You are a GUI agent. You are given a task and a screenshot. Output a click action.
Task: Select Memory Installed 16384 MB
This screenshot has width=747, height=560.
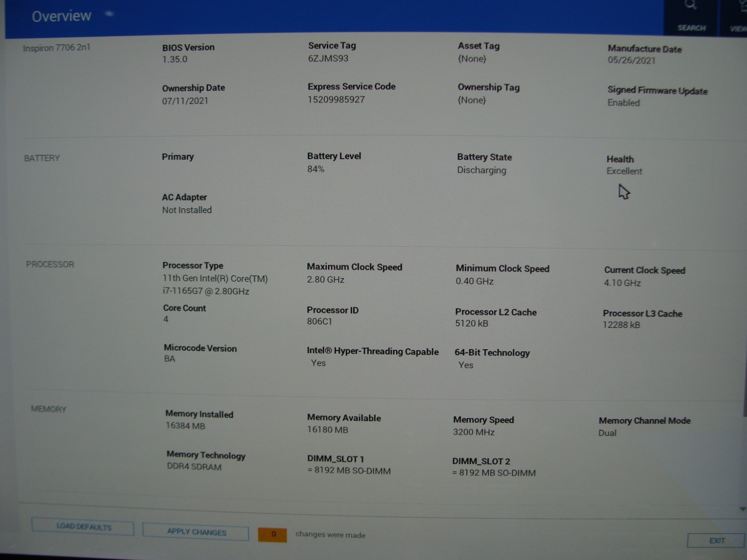click(185, 426)
